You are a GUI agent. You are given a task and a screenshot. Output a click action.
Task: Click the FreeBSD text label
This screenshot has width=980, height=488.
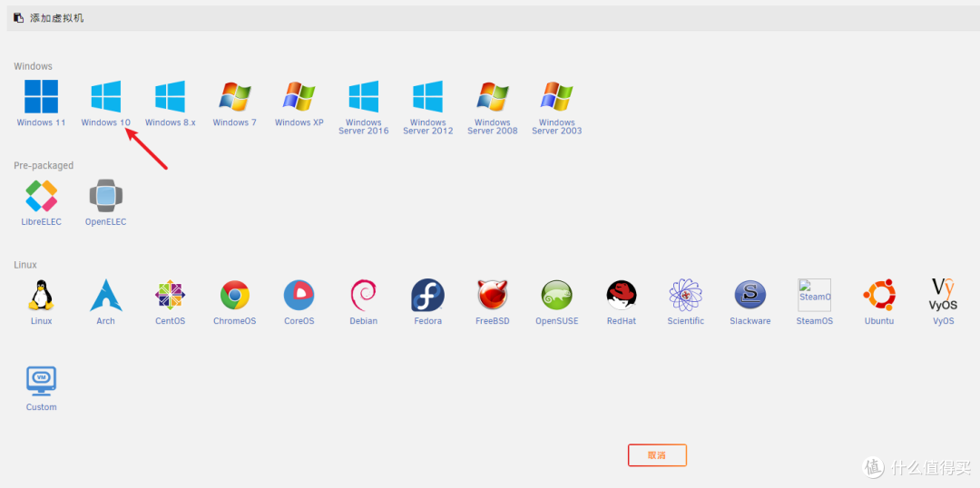tap(493, 321)
